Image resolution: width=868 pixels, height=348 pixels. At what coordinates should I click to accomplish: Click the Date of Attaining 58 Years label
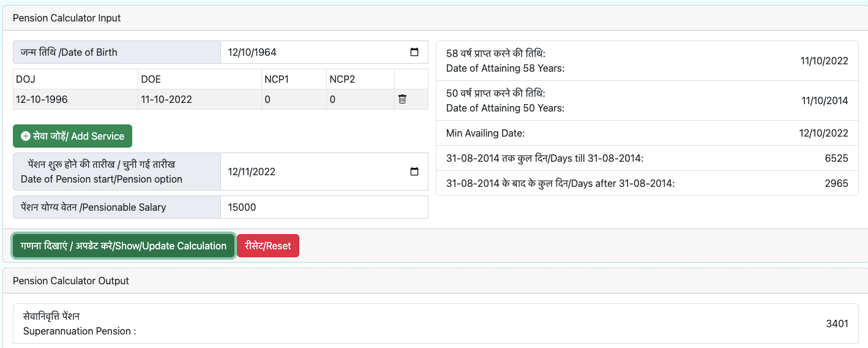pos(505,68)
